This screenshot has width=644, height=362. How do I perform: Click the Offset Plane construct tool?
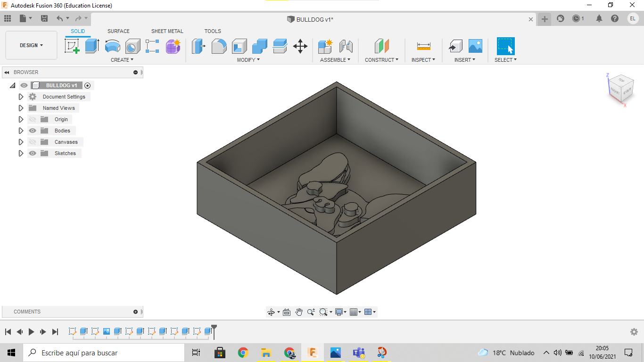tap(381, 46)
